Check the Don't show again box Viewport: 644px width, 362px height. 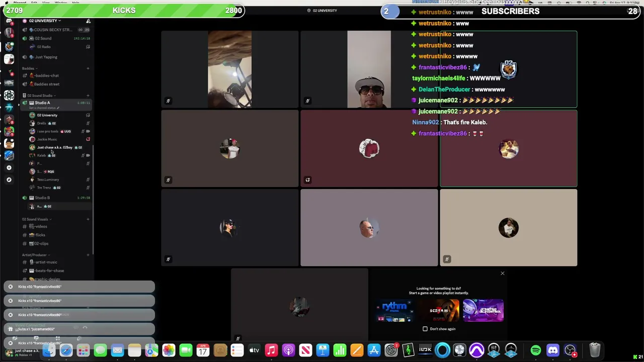pos(425,329)
